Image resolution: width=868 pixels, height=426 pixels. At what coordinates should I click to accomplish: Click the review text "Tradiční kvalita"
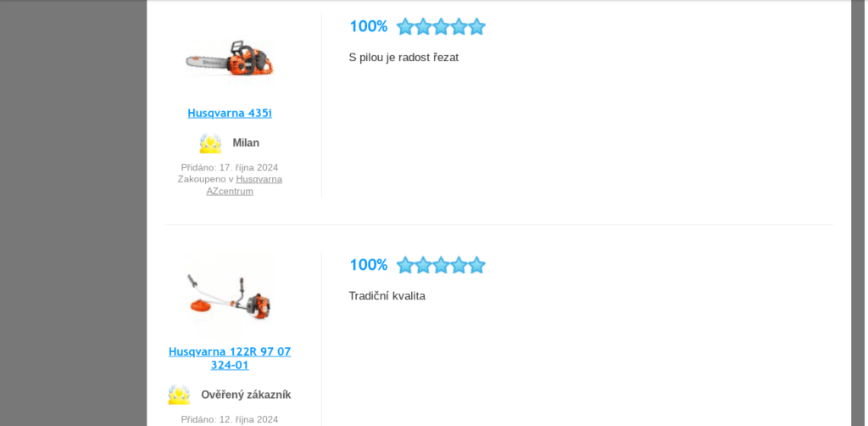coord(387,296)
